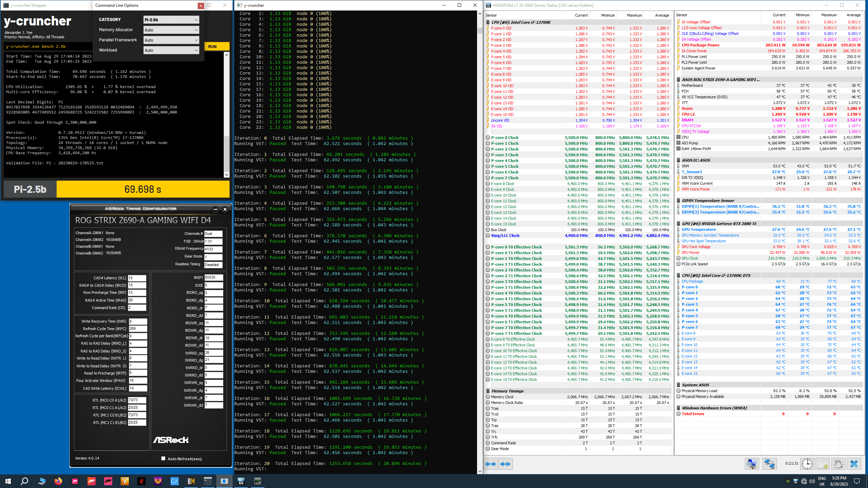Close sensors with blue X icon in HWiNFO

click(x=854, y=464)
